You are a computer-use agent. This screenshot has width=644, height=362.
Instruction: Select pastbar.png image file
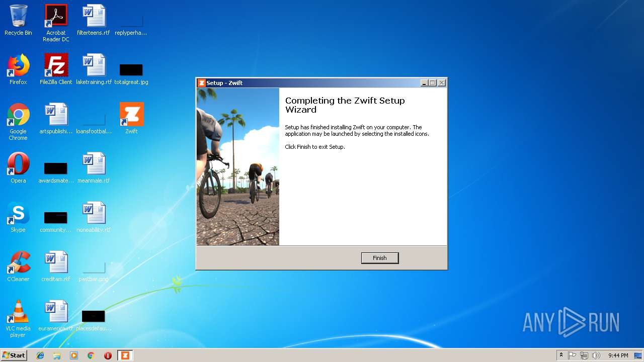click(94, 266)
